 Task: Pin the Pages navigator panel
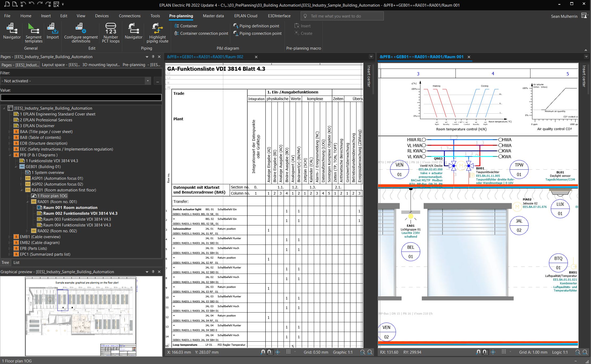coord(153,57)
